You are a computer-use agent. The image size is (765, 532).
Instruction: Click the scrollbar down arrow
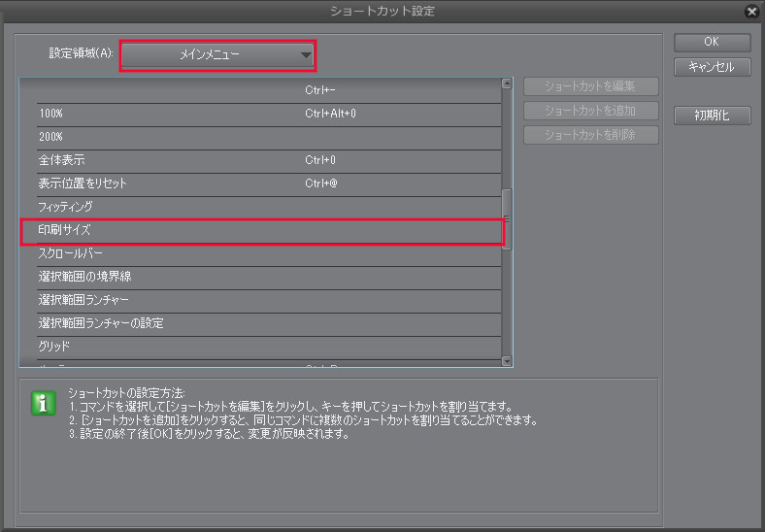[x=507, y=361]
